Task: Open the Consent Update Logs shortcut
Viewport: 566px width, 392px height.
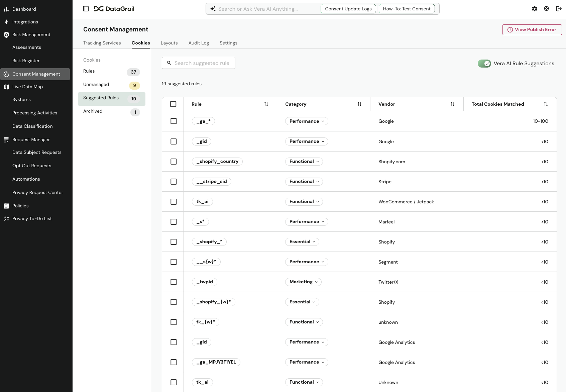Action: [x=348, y=9]
